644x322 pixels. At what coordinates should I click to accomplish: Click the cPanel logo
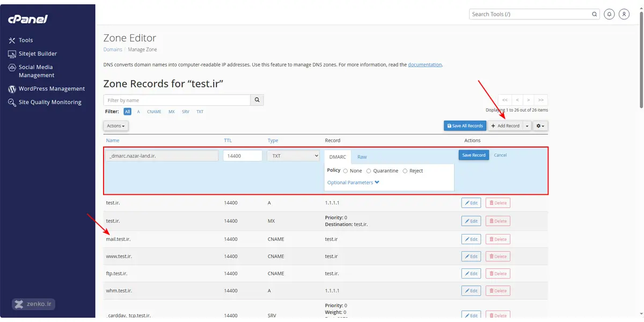pos(28,19)
